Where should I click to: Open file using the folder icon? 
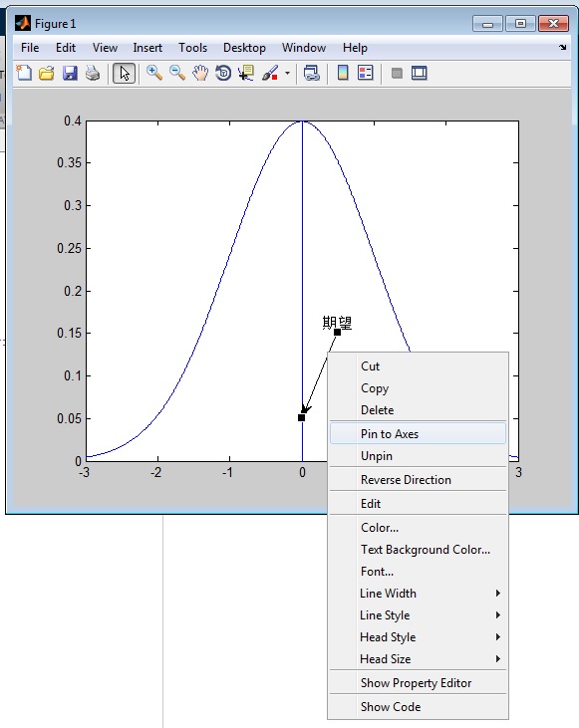tap(47, 73)
